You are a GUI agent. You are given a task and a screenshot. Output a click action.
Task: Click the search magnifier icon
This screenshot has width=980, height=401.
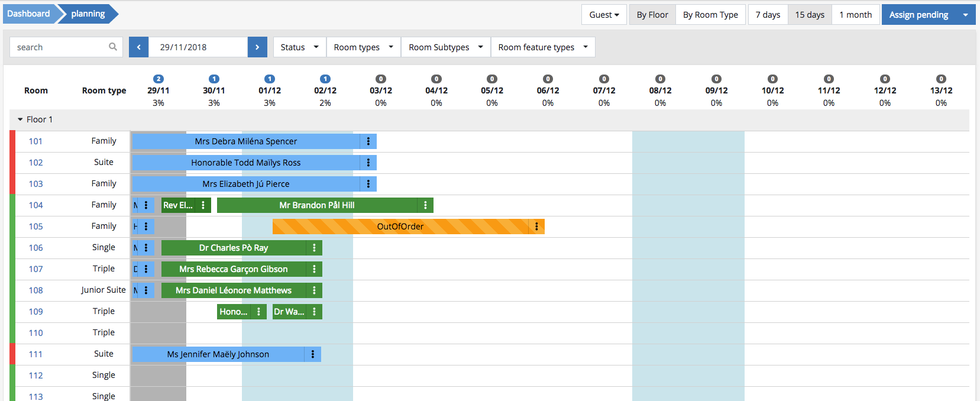[x=112, y=47]
